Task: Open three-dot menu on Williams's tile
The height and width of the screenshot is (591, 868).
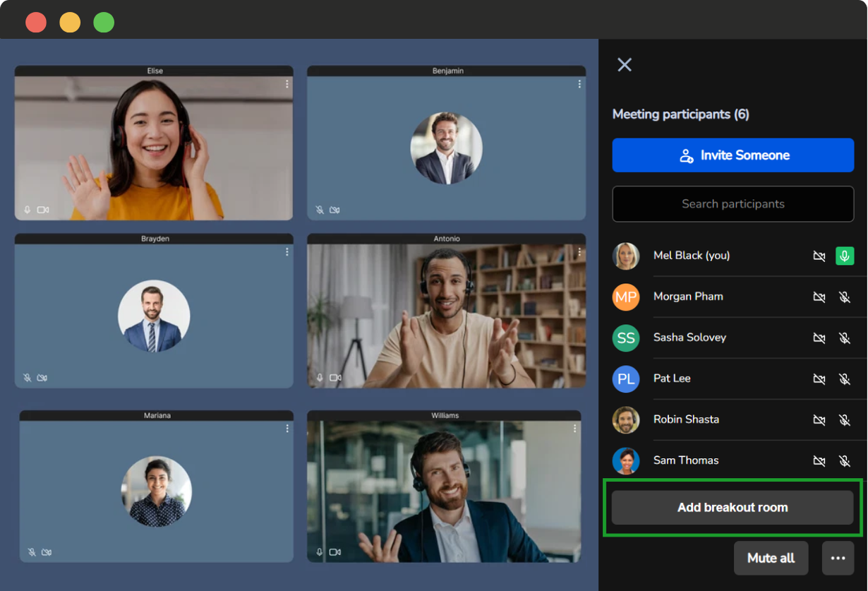Action: (x=575, y=429)
